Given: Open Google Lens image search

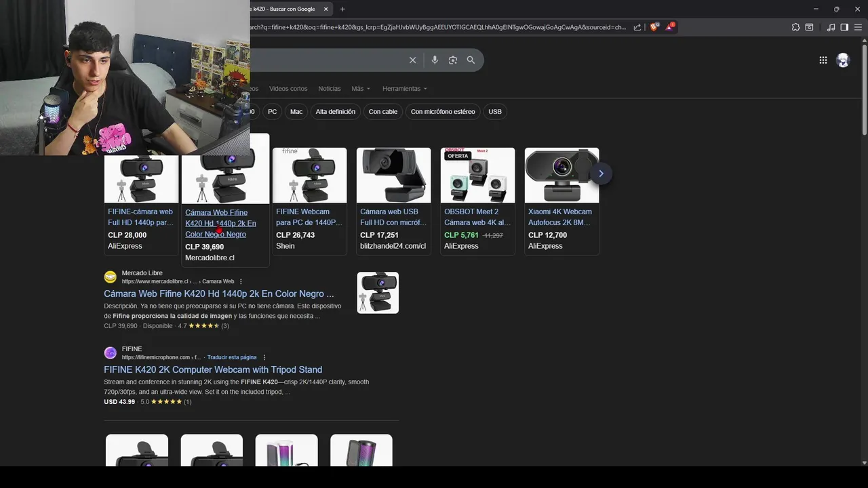Looking at the screenshot, I should tap(453, 60).
